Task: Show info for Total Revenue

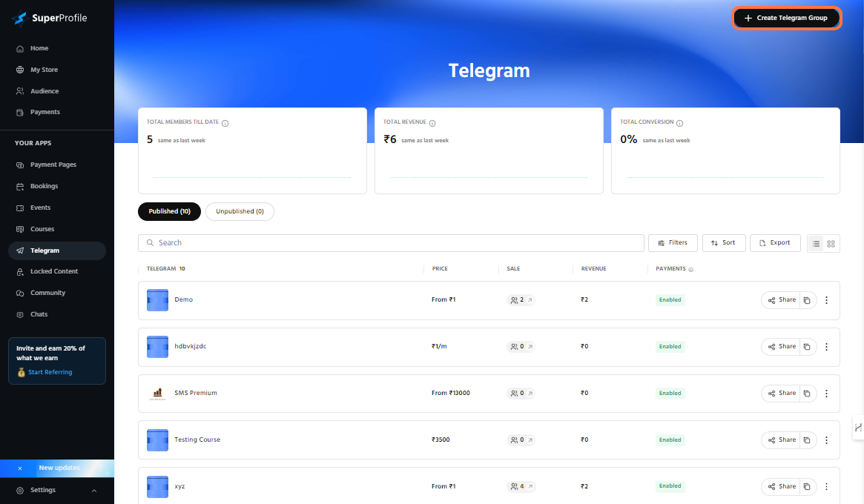Action: click(432, 123)
